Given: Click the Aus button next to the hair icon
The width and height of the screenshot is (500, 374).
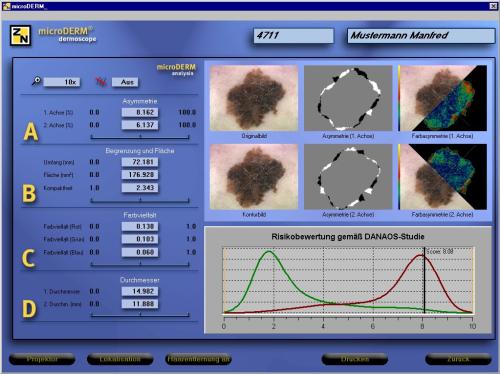Looking at the screenshot, I should (125, 82).
